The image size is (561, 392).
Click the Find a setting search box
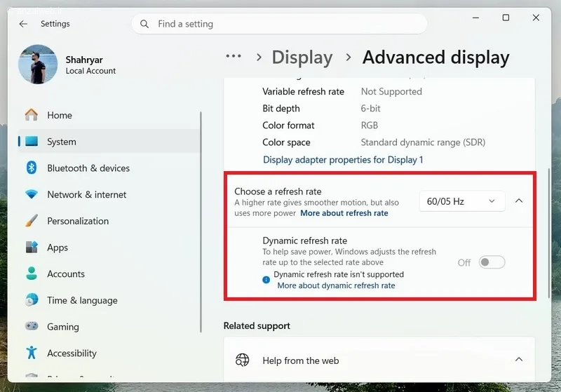(x=279, y=24)
